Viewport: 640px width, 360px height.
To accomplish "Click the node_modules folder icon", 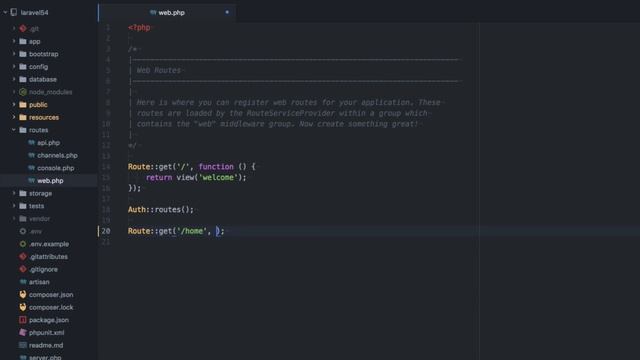I will [23, 92].
